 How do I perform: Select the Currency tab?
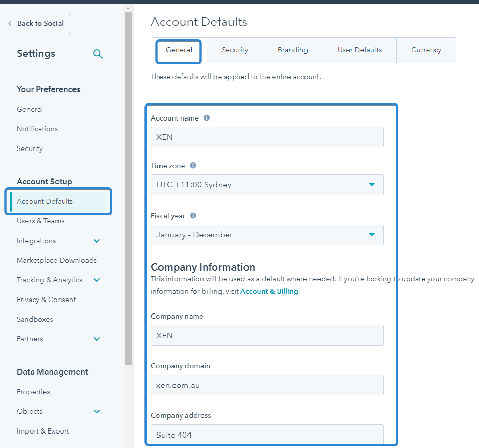coord(426,50)
